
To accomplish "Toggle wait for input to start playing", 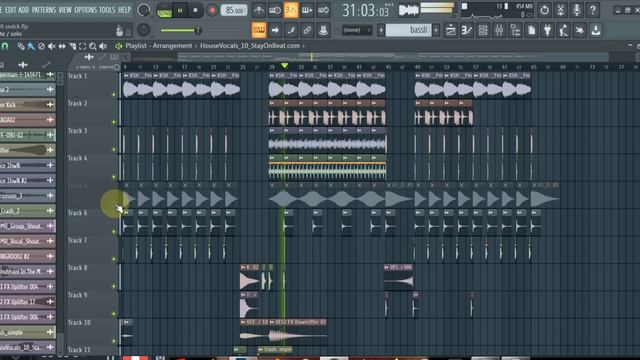I will click(x=275, y=10).
